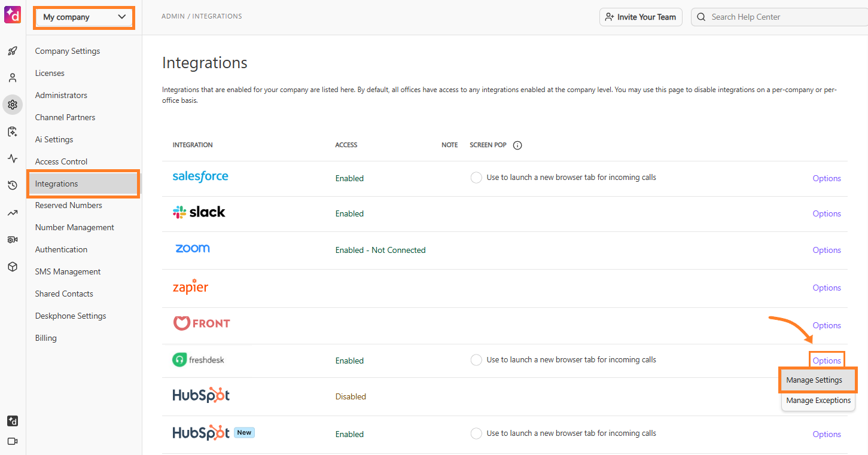Click the Salesforce logo
Screen dimensions: 868x455
(x=200, y=176)
